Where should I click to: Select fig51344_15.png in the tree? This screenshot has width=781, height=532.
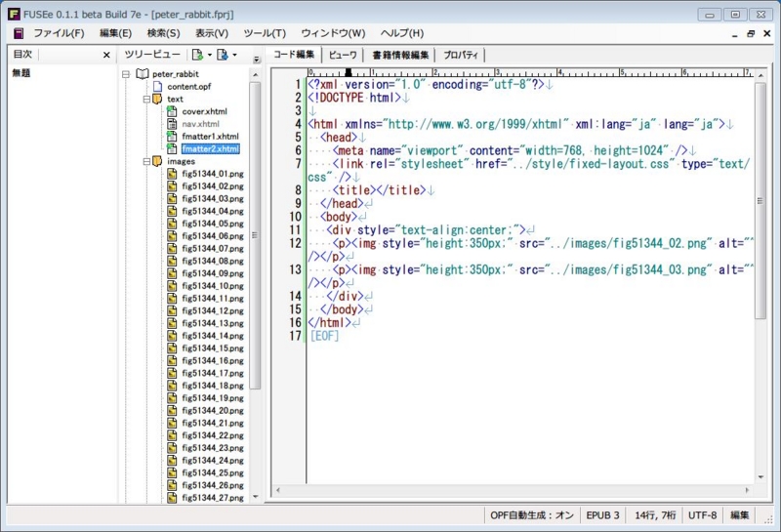(213, 348)
